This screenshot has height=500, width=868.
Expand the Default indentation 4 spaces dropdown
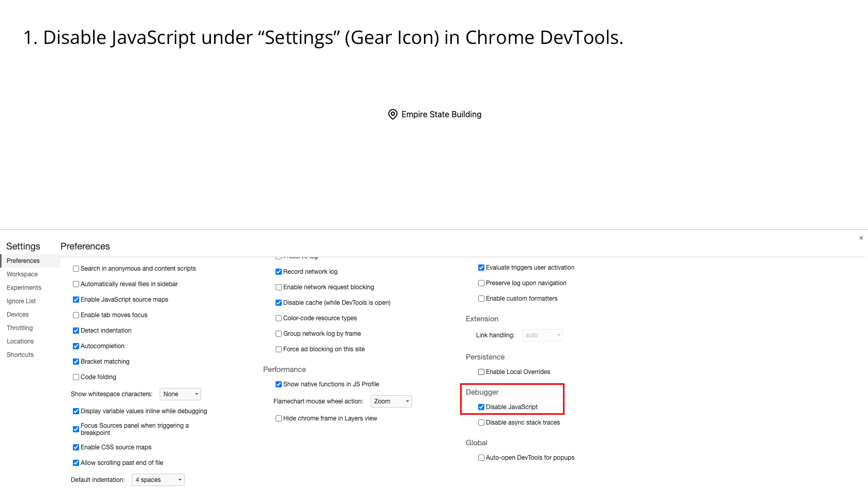tap(158, 480)
